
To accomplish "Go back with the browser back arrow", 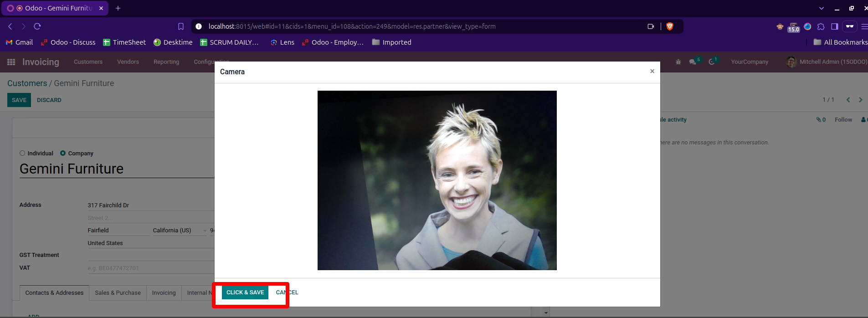I will (10, 26).
